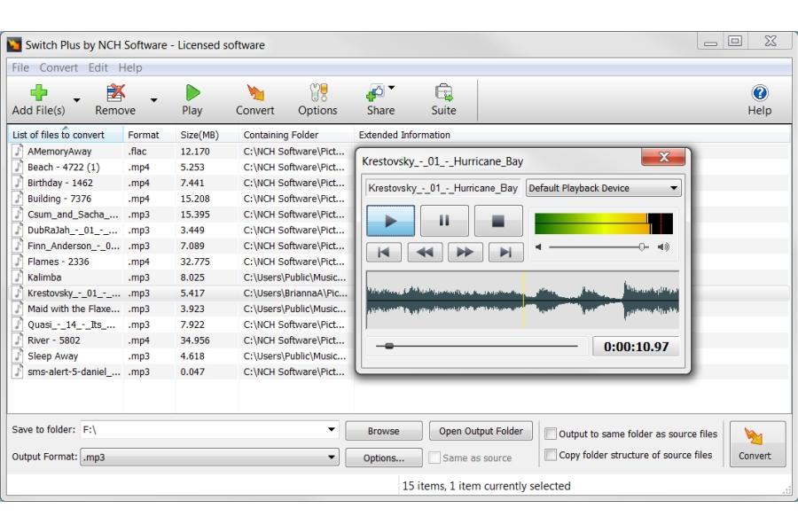Select the AMemoryAway file row
The width and height of the screenshot is (798, 532).
tap(59, 152)
